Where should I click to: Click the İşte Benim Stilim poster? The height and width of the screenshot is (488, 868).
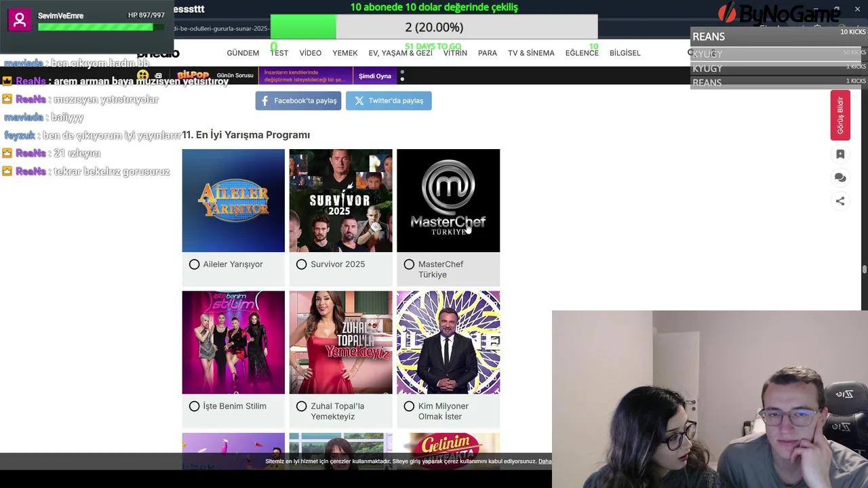pos(233,342)
